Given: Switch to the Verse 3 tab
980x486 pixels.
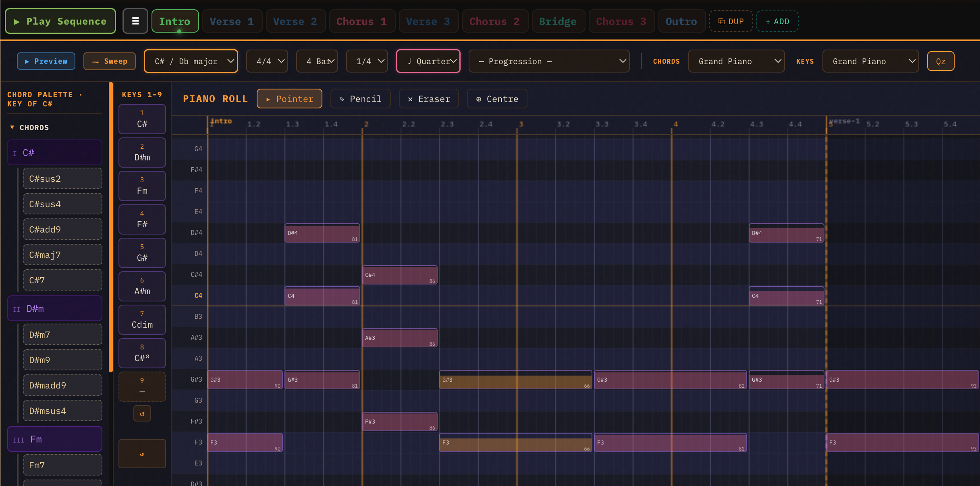Looking at the screenshot, I should (x=428, y=21).
